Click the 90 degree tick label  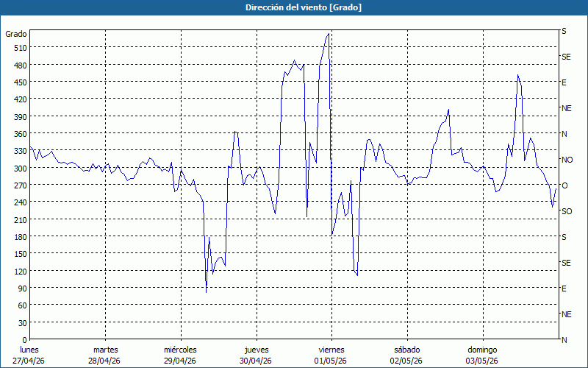pos(22,289)
